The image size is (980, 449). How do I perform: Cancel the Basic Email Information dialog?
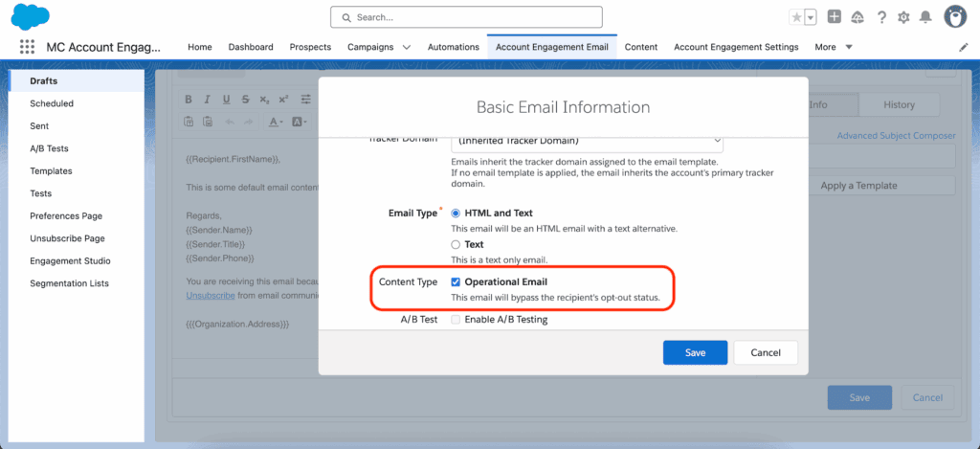pos(766,352)
